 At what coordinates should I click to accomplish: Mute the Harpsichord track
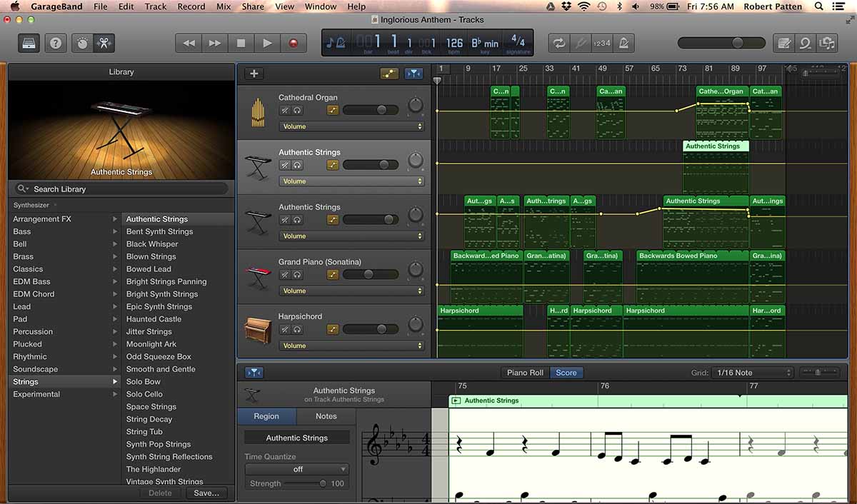tap(284, 329)
